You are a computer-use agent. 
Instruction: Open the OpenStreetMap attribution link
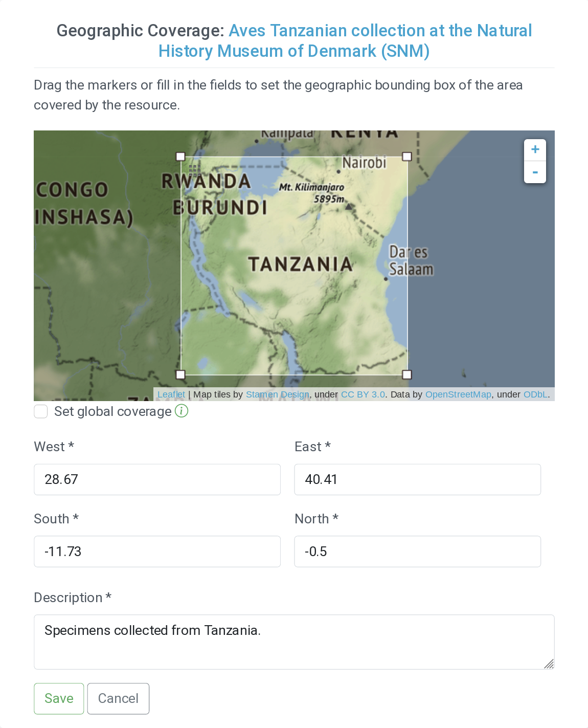[x=458, y=394]
